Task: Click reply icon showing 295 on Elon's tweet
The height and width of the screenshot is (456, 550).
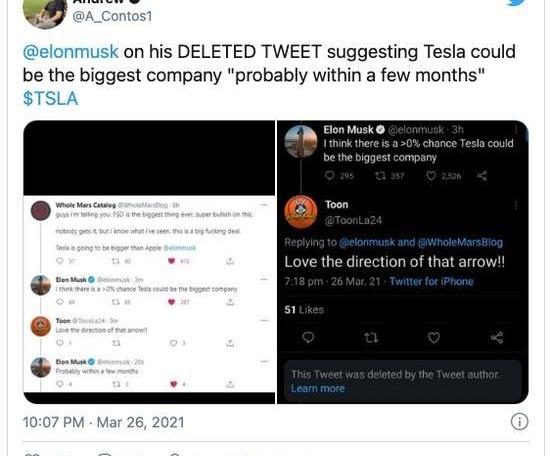Action: (330, 175)
